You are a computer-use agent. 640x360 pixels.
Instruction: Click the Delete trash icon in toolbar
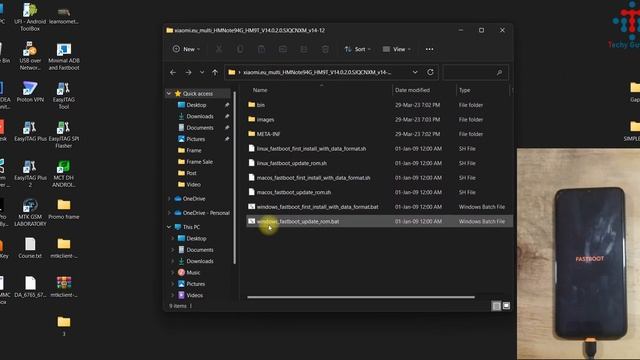(x=325, y=49)
